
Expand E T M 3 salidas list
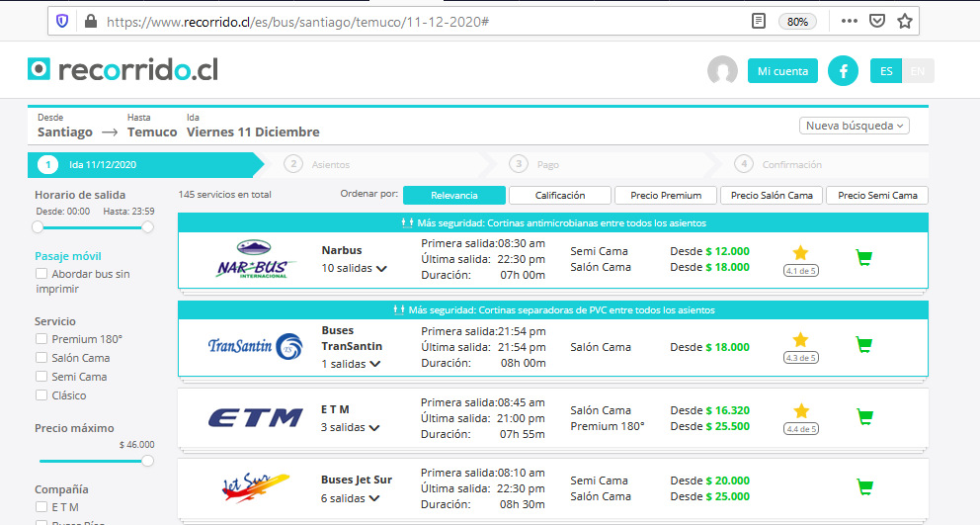pos(350,427)
